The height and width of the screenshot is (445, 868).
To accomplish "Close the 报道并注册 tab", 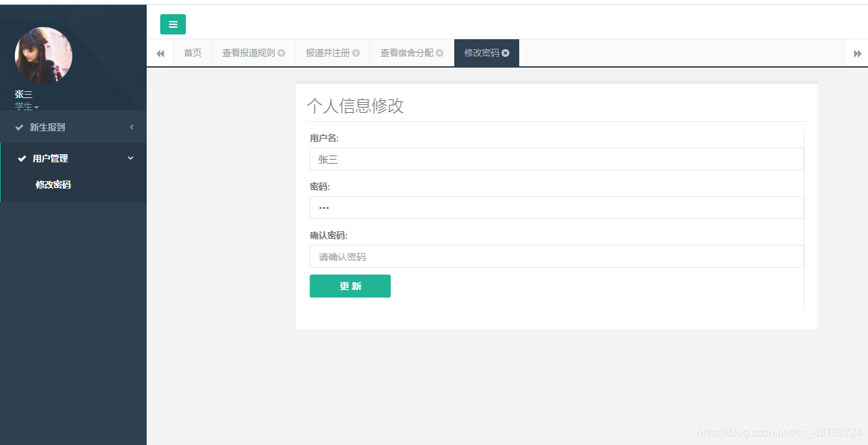I will coord(356,52).
